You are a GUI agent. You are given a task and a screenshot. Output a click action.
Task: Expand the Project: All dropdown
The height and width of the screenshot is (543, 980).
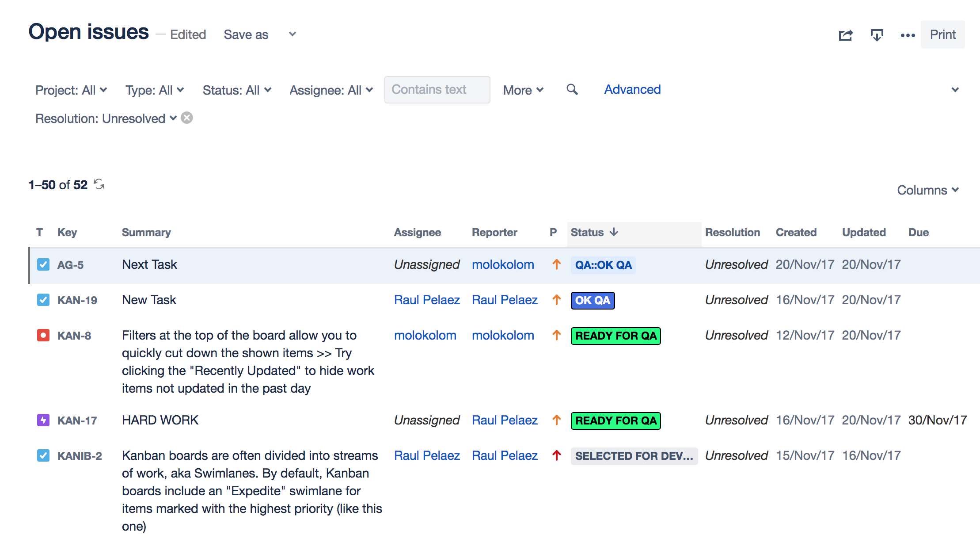(71, 90)
